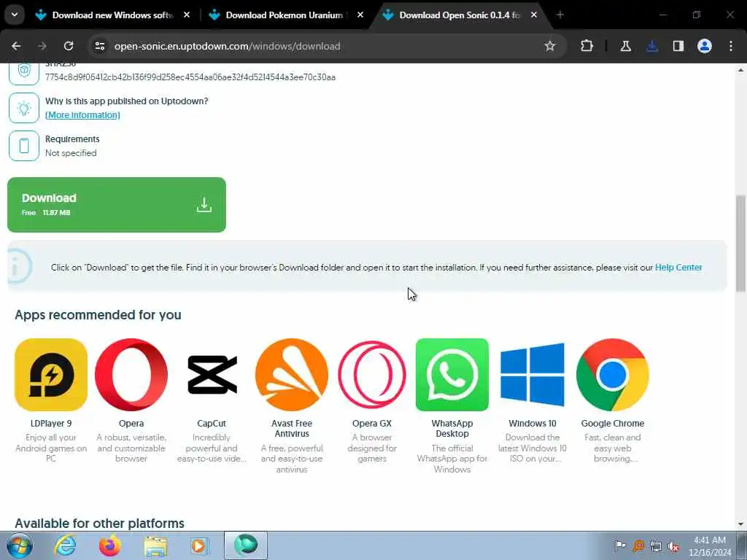Open the Windows Start menu
The image size is (747, 560).
[19, 545]
